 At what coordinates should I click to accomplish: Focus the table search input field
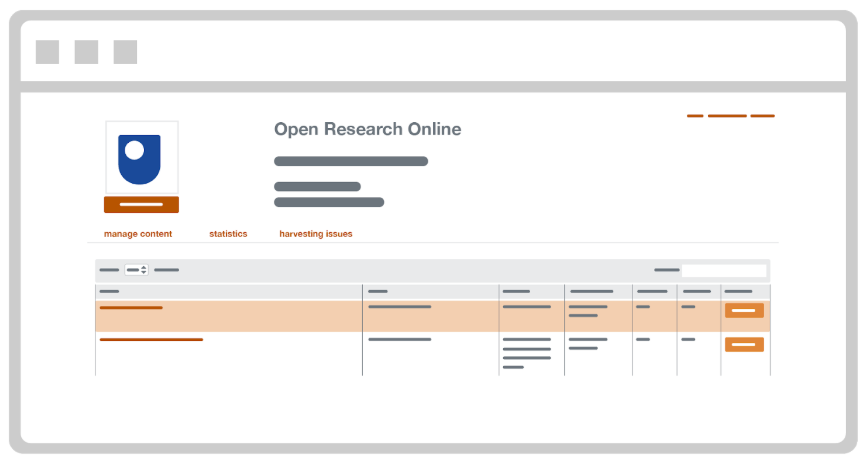tap(724, 270)
